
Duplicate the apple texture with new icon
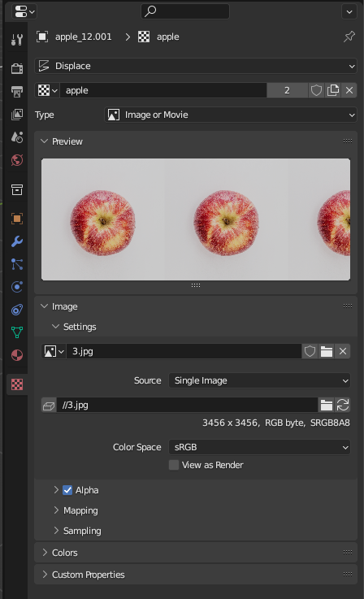click(x=332, y=90)
